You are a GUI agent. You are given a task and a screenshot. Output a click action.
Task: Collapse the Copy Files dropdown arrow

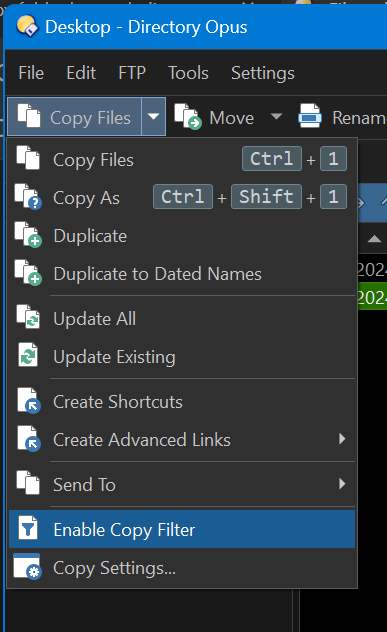[x=153, y=117]
